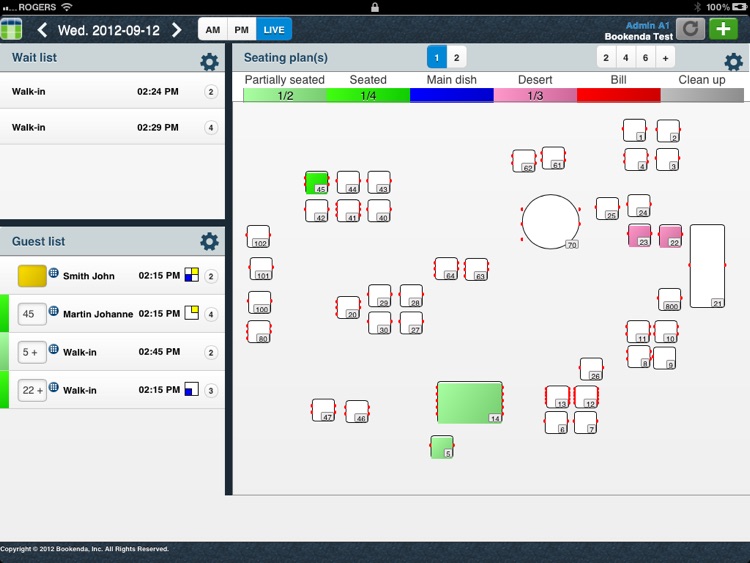Open seating plan 2
This screenshot has height=563, width=750.
click(x=456, y=57)
